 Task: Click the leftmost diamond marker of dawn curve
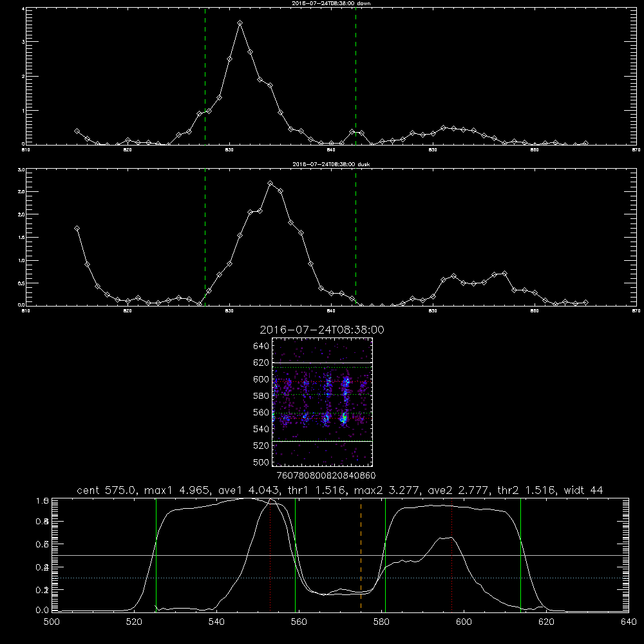click(77, 131)
